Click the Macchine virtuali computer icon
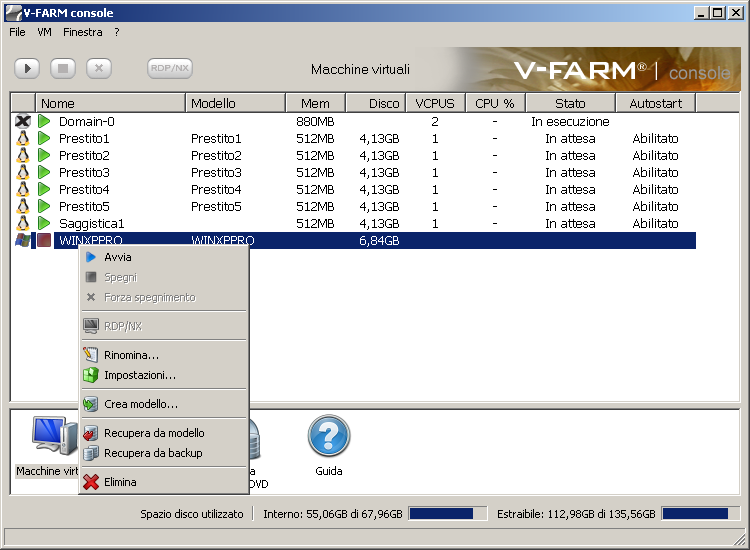 (54, 435)
